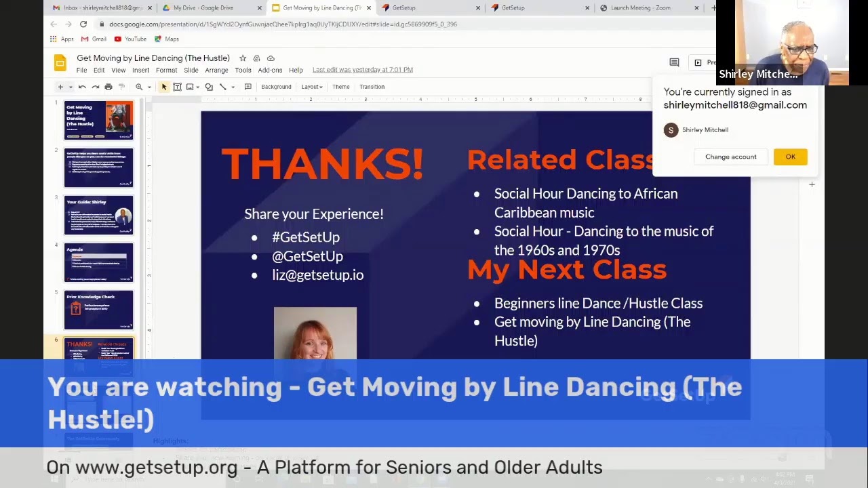Select slide 1 thumbnail
This screenshot has width=868, height=488.
point(99,120)
